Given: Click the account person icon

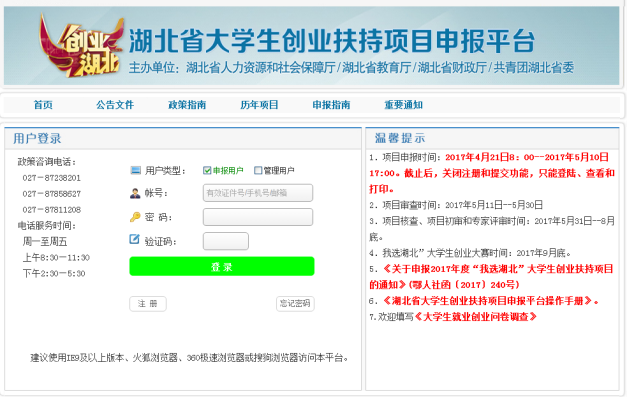Looking at the screenshot, I should point(135,193).
